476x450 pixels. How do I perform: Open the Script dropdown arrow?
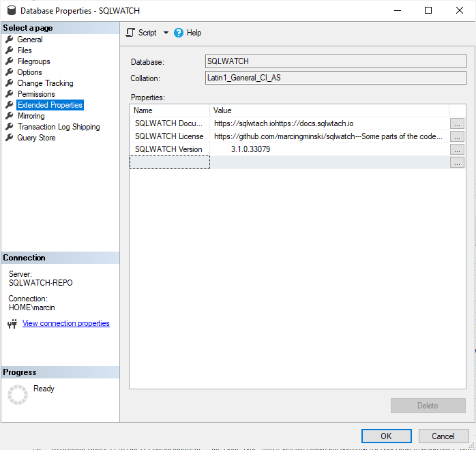coord(166,33)
